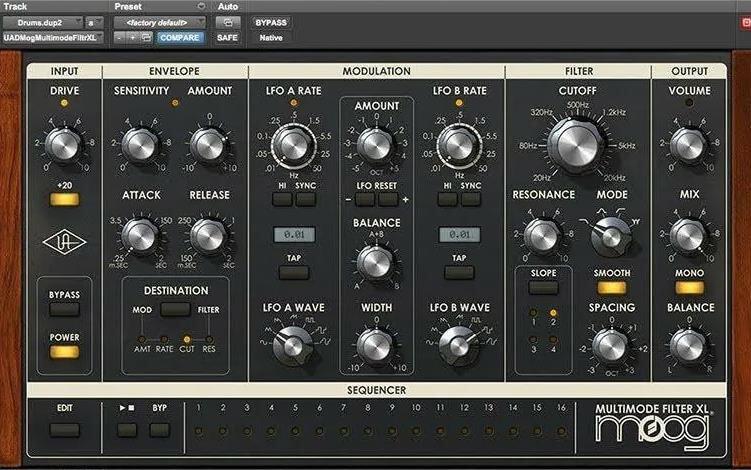Screen dimensions: 751x470
Task: Open the insert position 'a' dropdown
Action: (94, 23)
